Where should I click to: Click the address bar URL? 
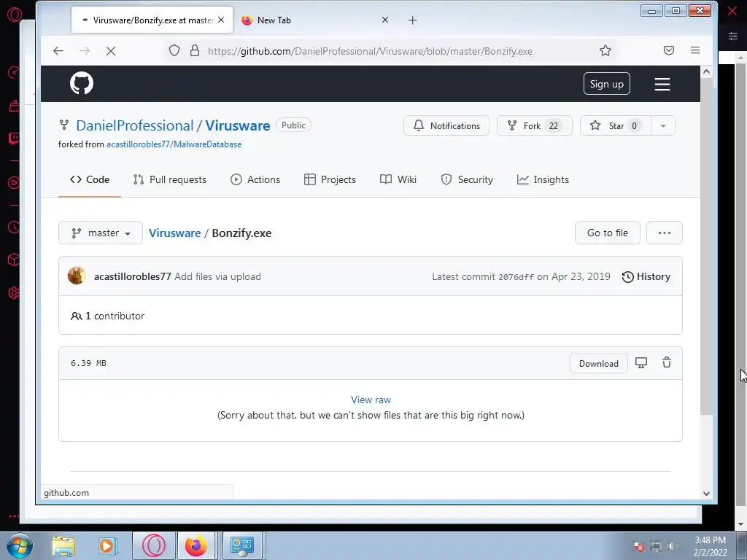(x=370, y=51)
